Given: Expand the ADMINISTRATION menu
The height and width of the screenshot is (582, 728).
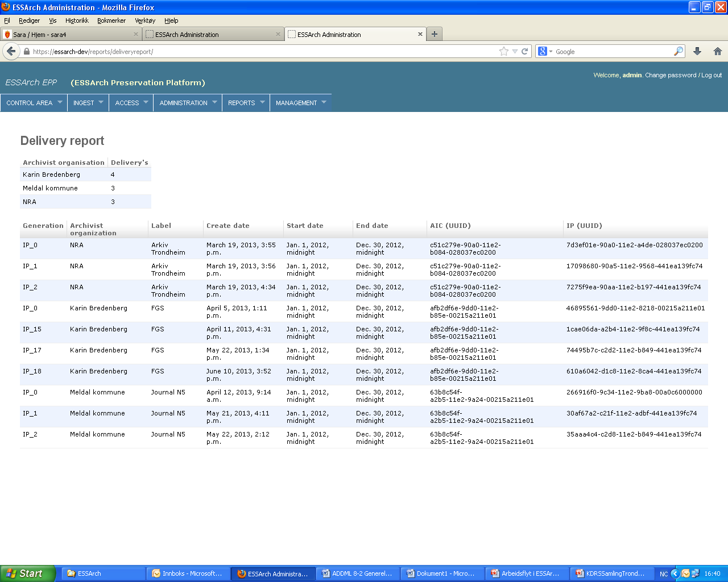Looking at the screenshot, I should [x=188, y=103].
